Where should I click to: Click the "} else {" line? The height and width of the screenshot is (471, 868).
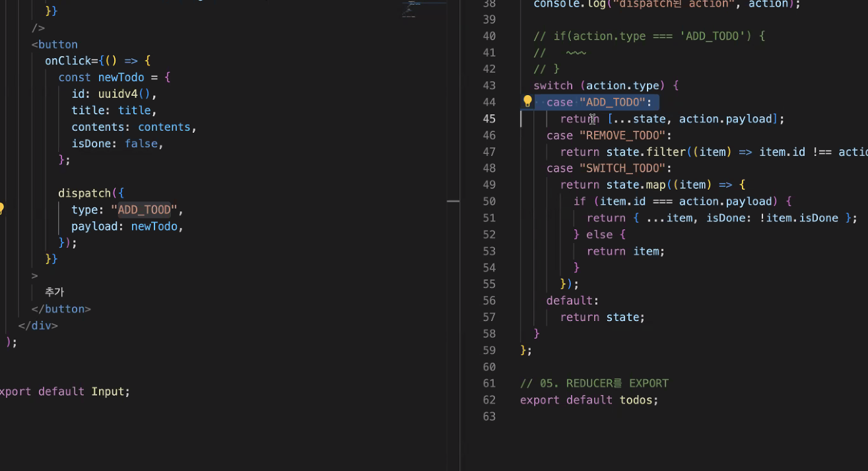599,234
